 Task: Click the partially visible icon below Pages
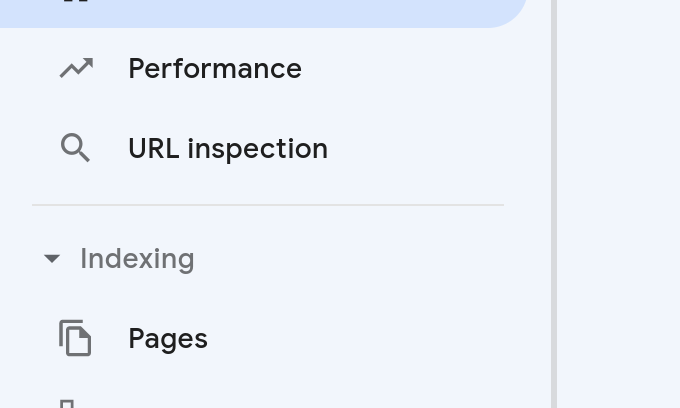pos(67,403)
